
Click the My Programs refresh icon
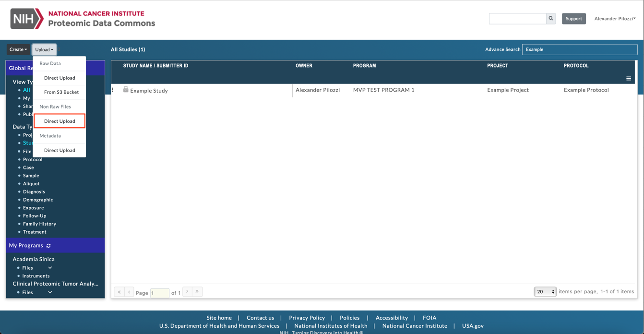pos(48,246)
